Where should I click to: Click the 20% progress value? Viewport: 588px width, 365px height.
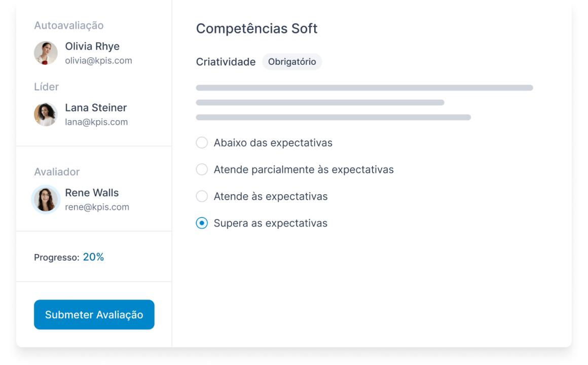coord(93,257)
